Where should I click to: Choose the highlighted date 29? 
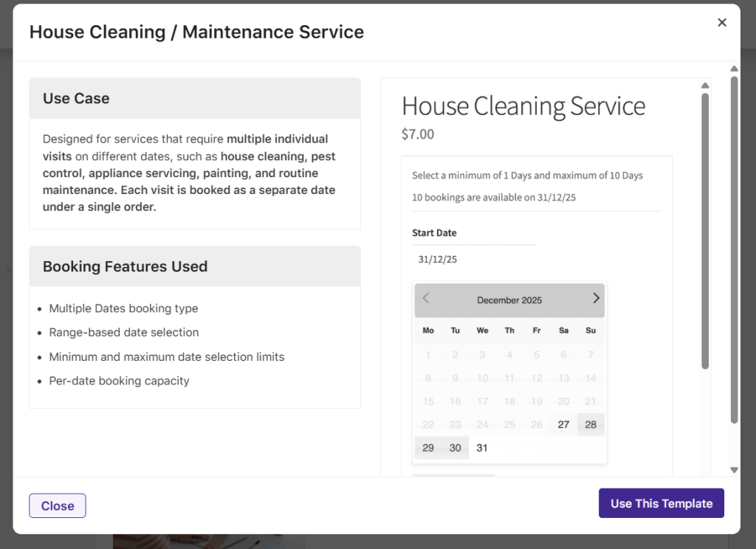click(428, 448)
